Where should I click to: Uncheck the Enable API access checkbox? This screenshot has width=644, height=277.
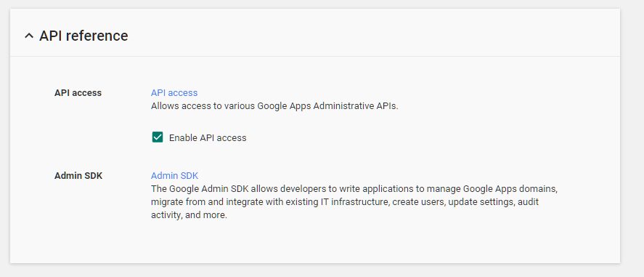pyautogui.click(x=158, y=137)
